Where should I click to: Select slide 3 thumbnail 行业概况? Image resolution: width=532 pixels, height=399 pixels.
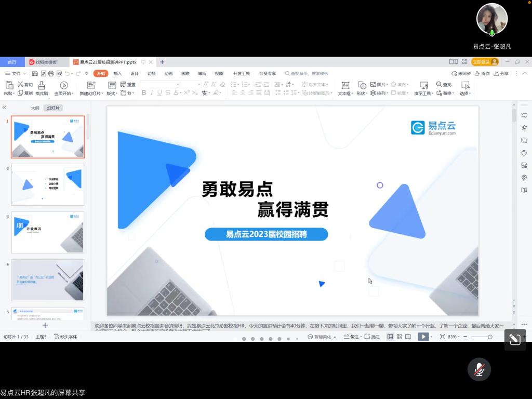(x=48, y=232)
